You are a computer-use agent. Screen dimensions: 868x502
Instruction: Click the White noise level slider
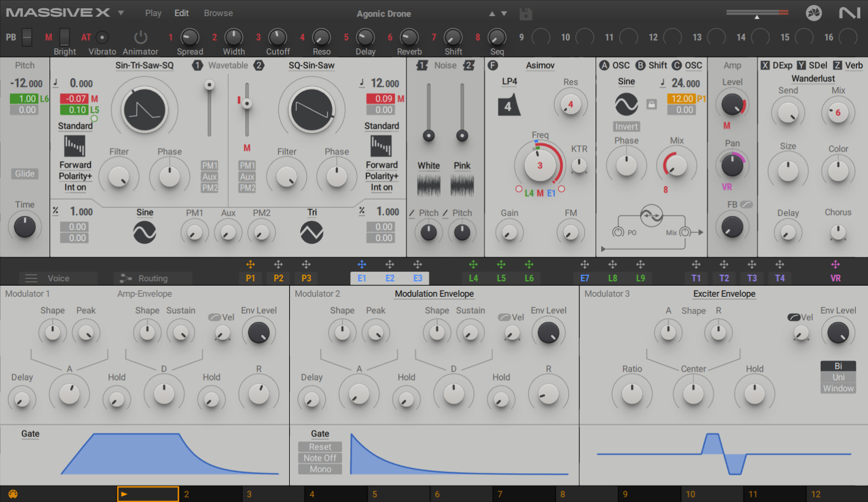click(x=428, y=135)
